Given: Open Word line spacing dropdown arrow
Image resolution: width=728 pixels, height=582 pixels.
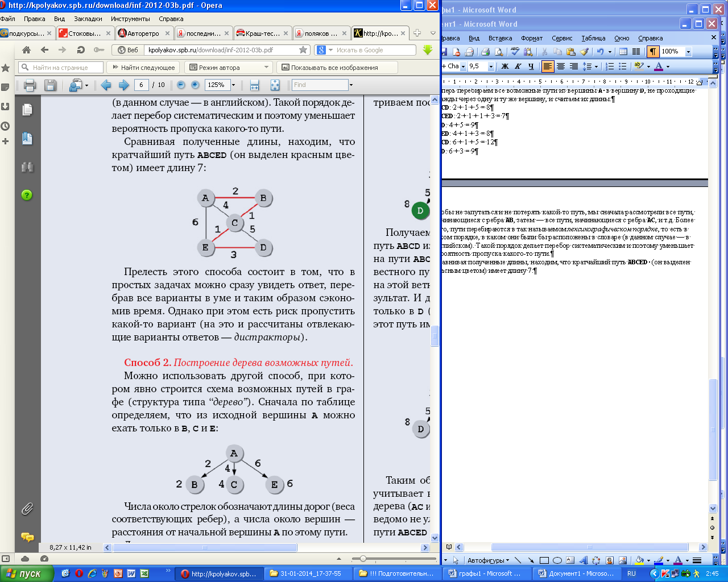Looking at the screenshot, I should 596,66.
